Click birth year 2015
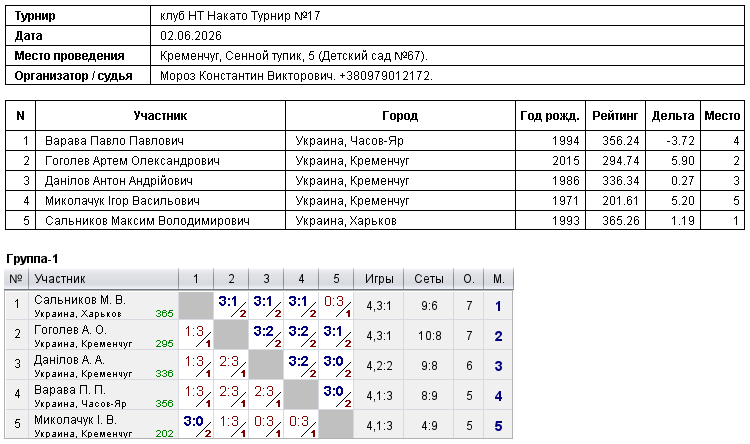 click(x=566, y=161)
